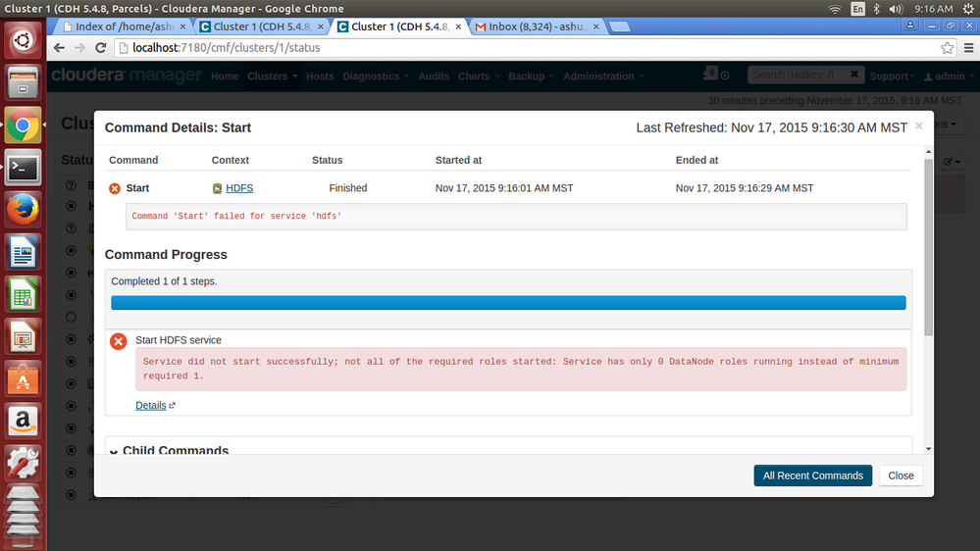Click the Chrome address bar URL
The height and width of the screenshot is (551, 980).
[227, 48]
